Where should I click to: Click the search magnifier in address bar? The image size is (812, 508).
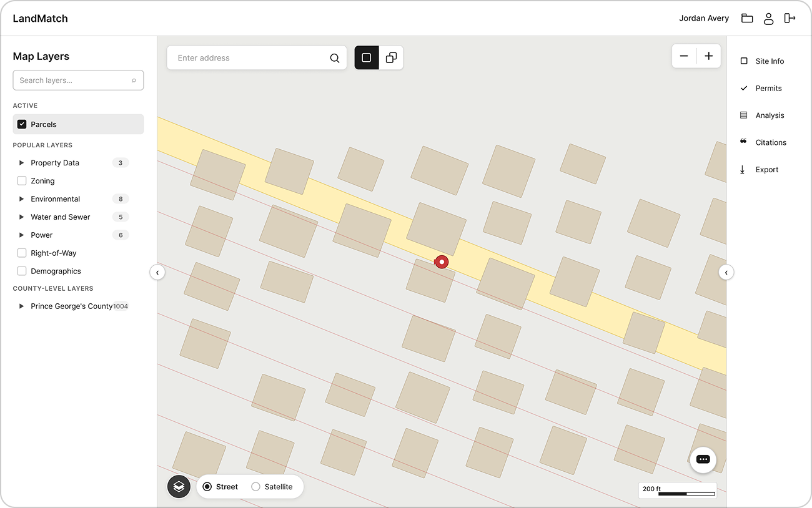point(335,58)
